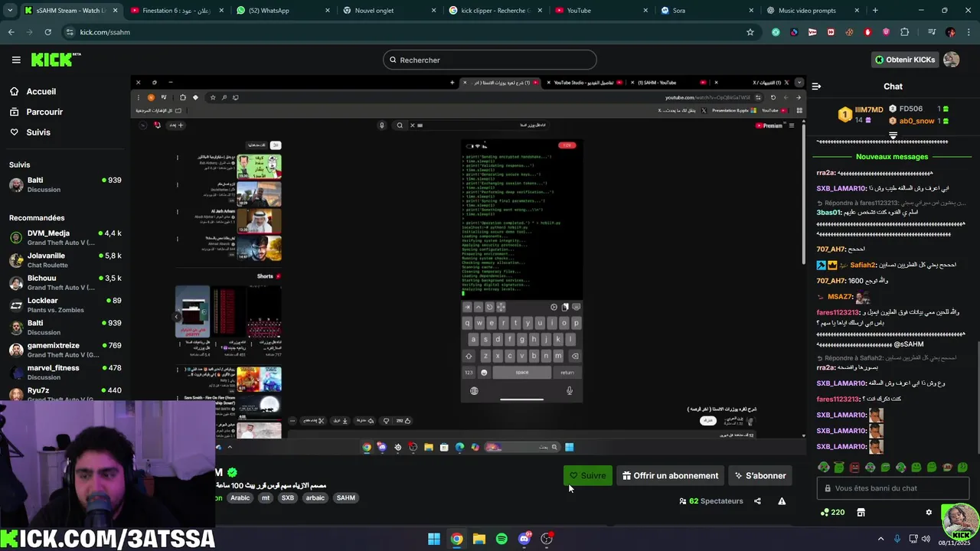The width and height of the screenshot is (980, 551).
Task: Select the Arabic tag
Action: point(240,497)
